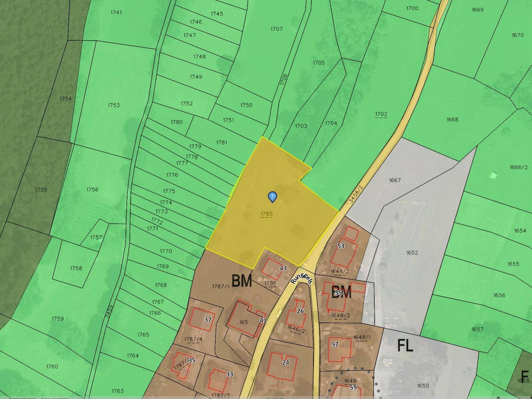Click parcel label 1648/2
The width and height of the screenshot is (532, 399).
[x=340, y=271]
